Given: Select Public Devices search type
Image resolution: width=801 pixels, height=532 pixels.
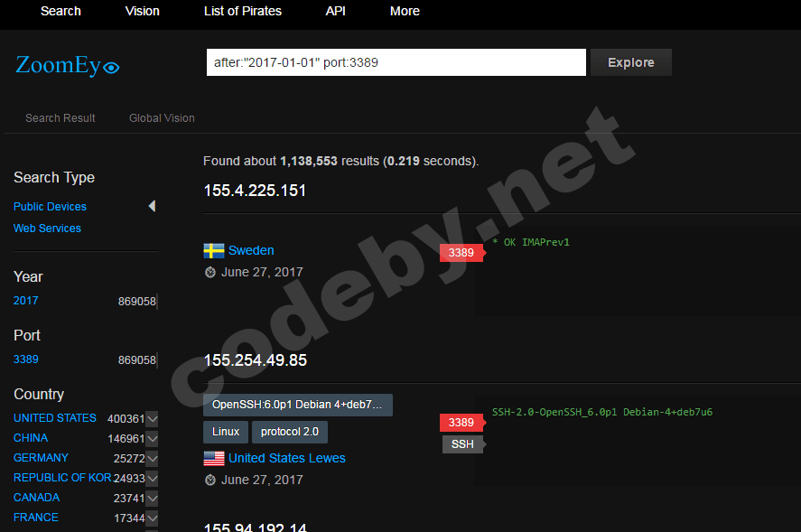Looking at the screenshot, I should coord(50,207).
